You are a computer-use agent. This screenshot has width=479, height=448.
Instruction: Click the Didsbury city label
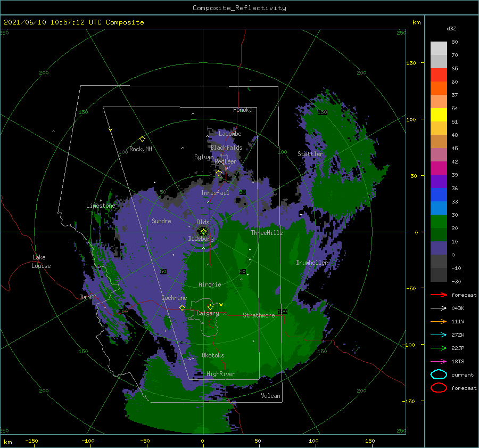(x=201, y=239)
